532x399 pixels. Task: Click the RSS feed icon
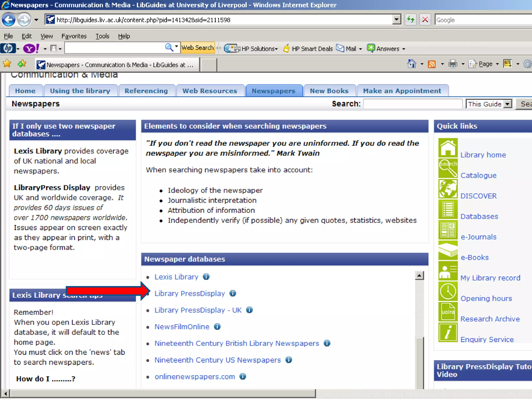tap(431, 64)
